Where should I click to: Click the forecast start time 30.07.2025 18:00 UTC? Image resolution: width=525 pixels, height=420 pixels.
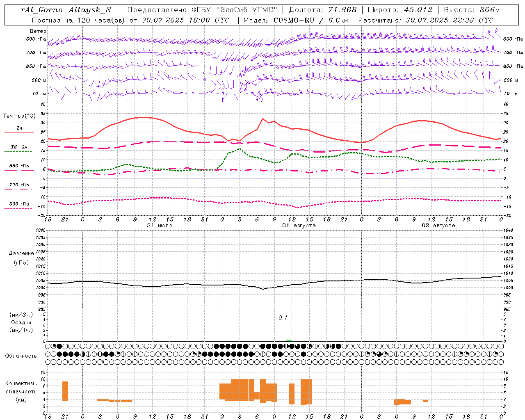pos(185,20)
